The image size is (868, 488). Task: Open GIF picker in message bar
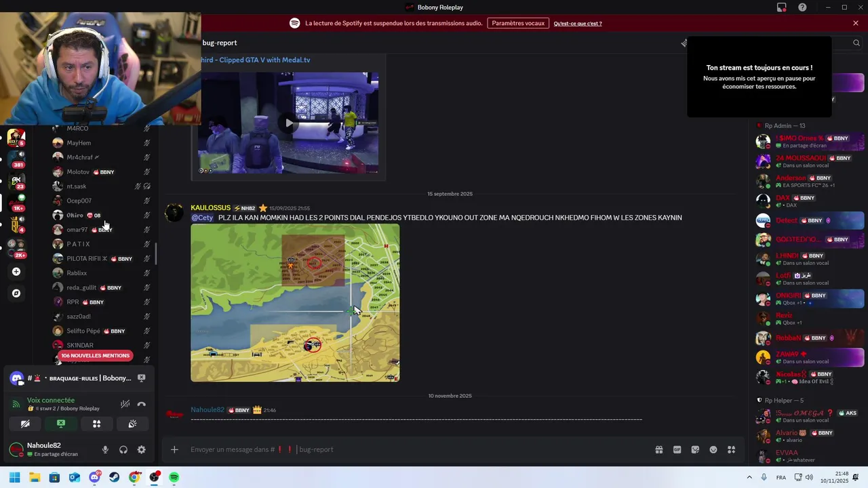pos(677,449)
